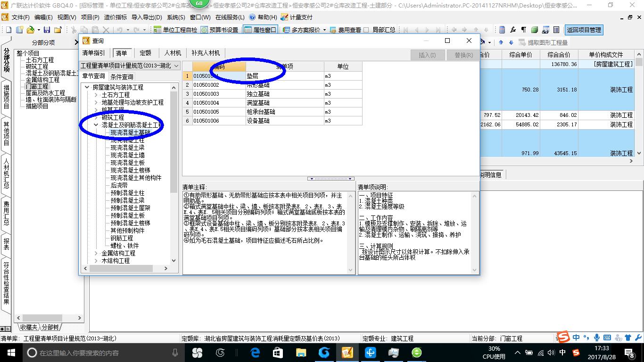Image resolution: width=644 pixels, height=362 pixels.
Task: Open File Explorer from the taskbar
Action: [301, 352]
